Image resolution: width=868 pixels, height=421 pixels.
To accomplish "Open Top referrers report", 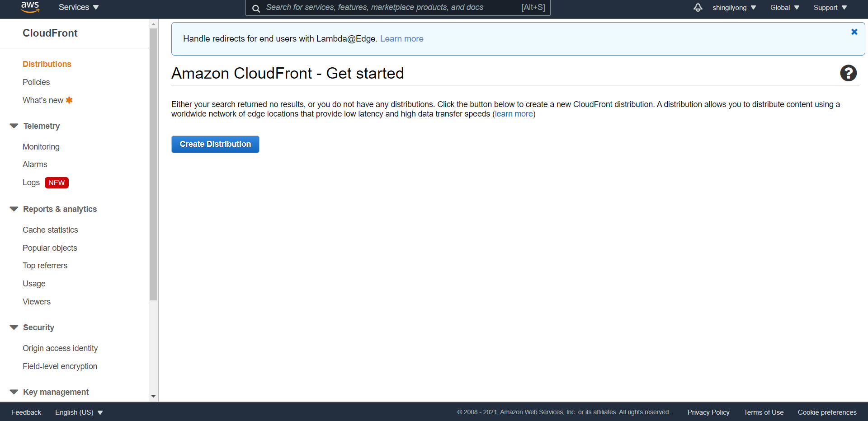I will pyautogui.click(x=45, y=266).
